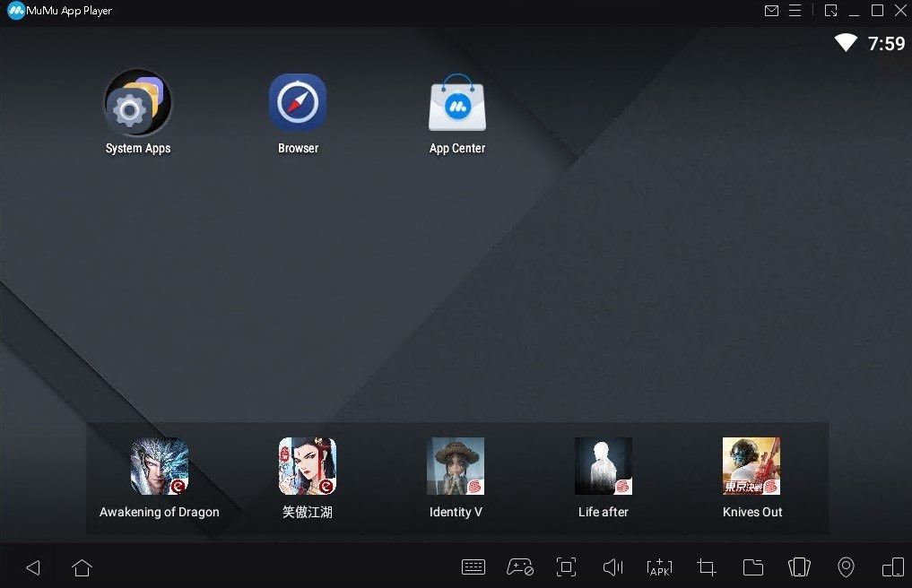Open the App Center
The height and width of the screenshot is (588, 912).
[457, 102]
